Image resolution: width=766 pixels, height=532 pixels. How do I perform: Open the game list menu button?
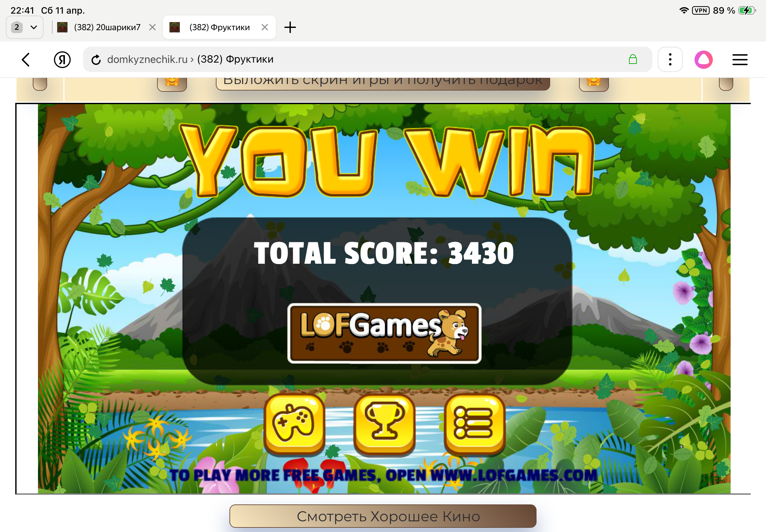point(475,424)
